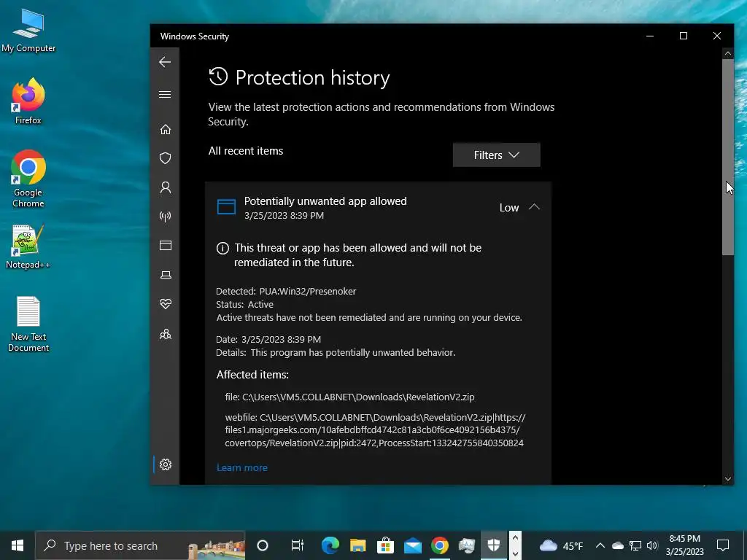This screenshot has height=560, width=747.
Task: Go back with the back arrow
Action: click(x=165, y=62)
